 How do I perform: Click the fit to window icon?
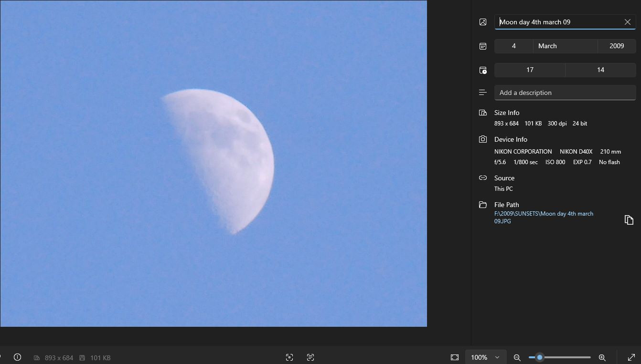[x=455, y=357]
